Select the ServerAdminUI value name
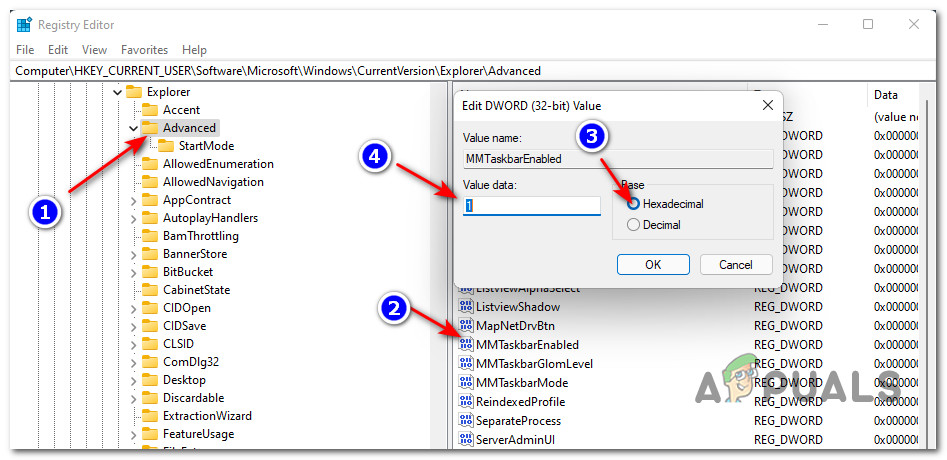This screenshot has height=460, width=947. tap(515, 439)
